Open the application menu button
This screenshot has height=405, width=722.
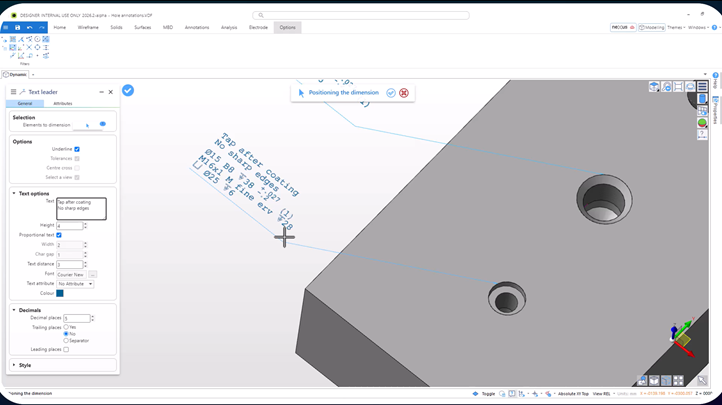click(x=6, y=28)
